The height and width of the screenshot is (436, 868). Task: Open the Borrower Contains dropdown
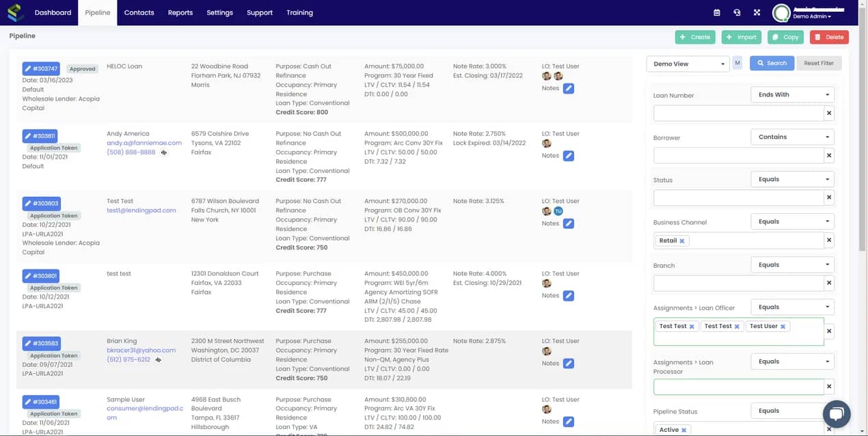point(792,137)
